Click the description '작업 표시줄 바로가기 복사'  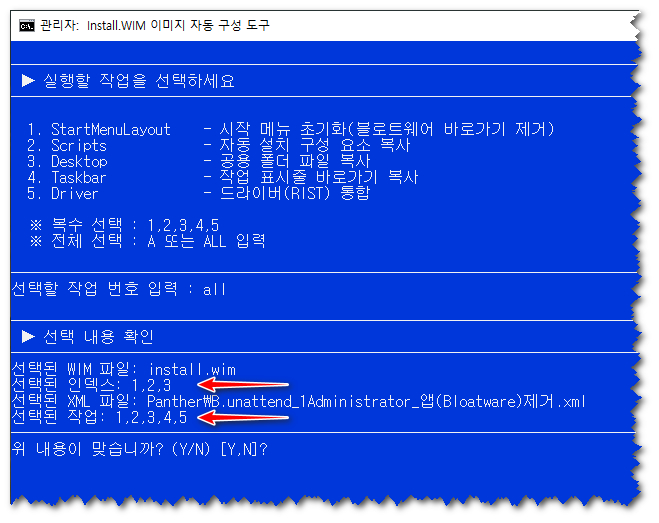319,177
